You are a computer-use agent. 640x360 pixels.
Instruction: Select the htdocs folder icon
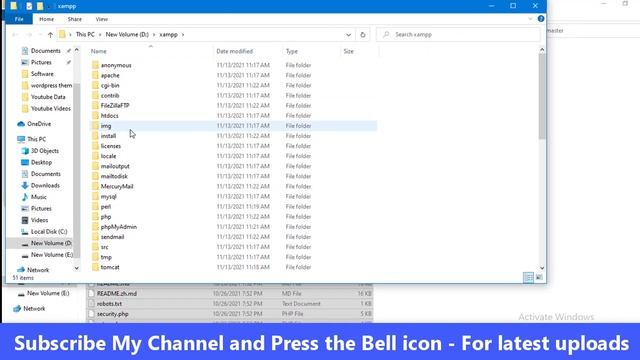point(95,116)
